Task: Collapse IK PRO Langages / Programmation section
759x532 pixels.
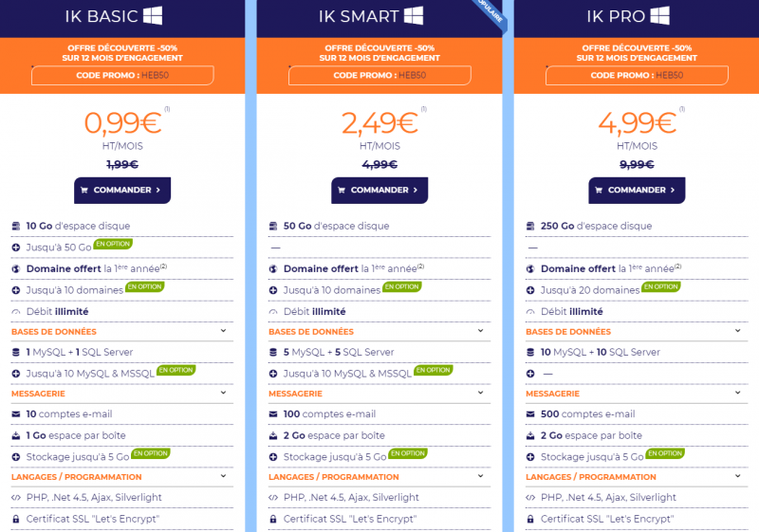Action: (738, 476)
